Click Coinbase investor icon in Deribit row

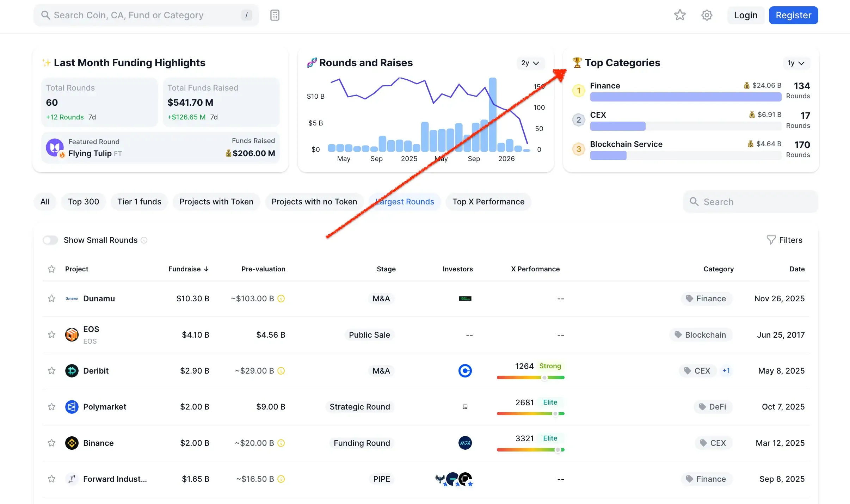point(465,371)
